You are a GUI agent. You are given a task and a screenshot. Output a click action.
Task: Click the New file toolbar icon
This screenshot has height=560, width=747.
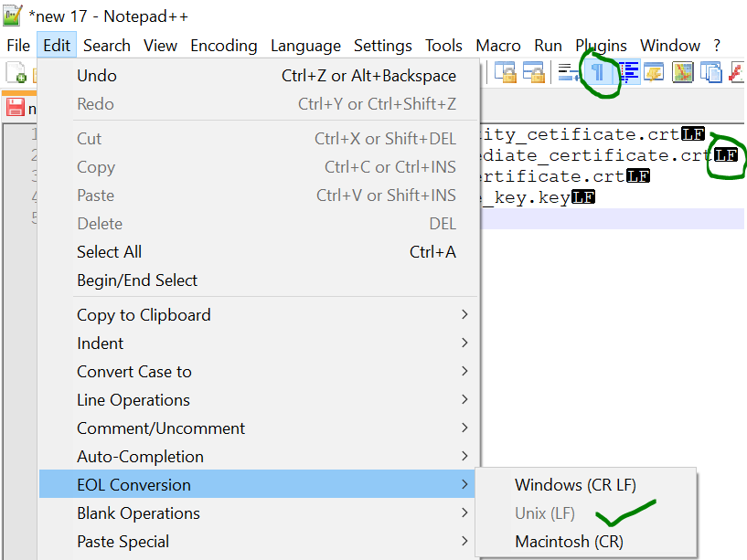click(x=16, y=73)
